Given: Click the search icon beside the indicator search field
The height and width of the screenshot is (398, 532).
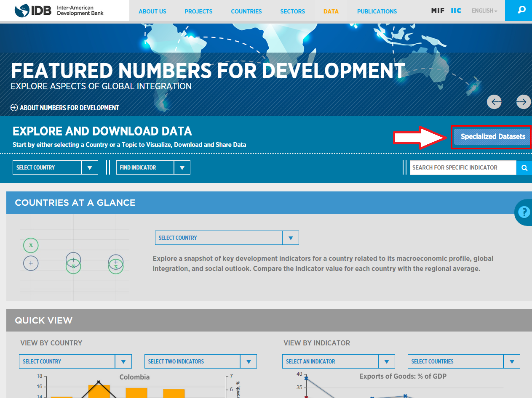Looking at the screenshot, I should click(x=524, y=167).
